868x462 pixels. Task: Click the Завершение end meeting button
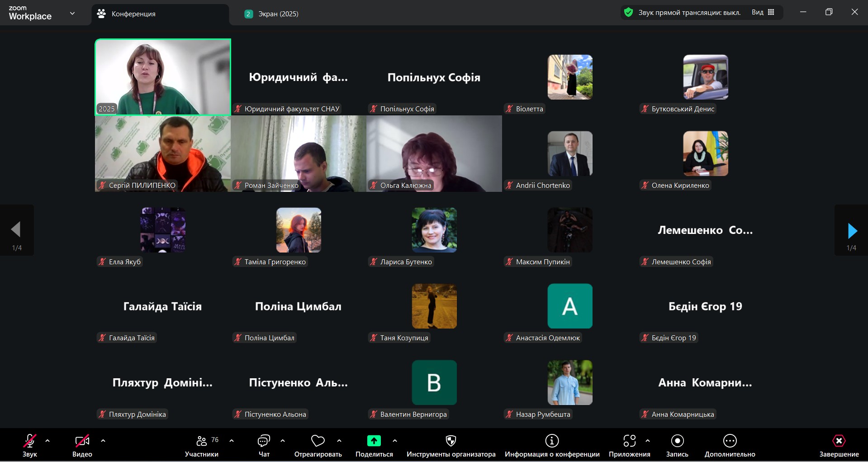[839, 441]
